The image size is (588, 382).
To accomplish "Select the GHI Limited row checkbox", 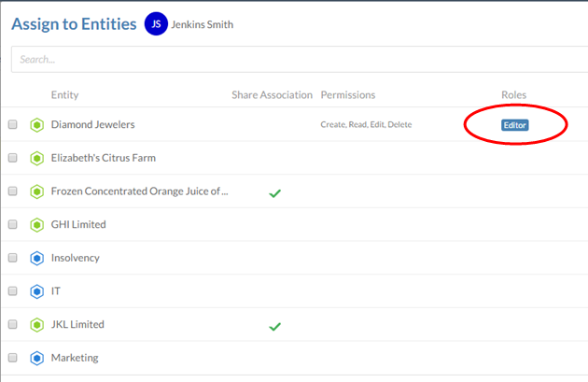I will [x=13, y=225].
